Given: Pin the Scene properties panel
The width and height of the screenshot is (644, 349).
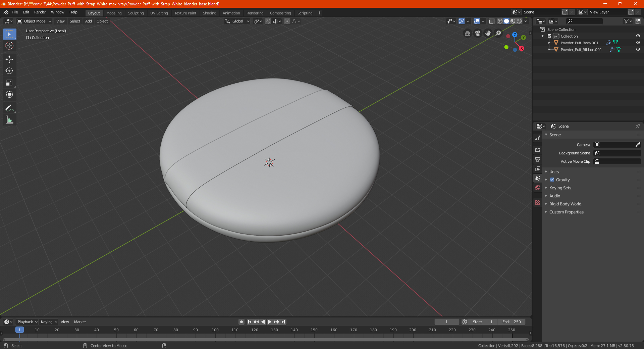Looking at the screenshot, I should tap(638, 126).
